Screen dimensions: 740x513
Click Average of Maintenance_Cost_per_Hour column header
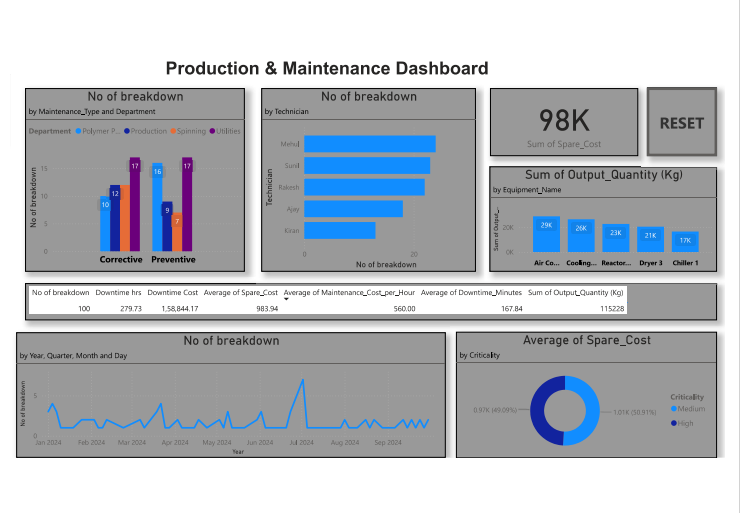point(349,293)
